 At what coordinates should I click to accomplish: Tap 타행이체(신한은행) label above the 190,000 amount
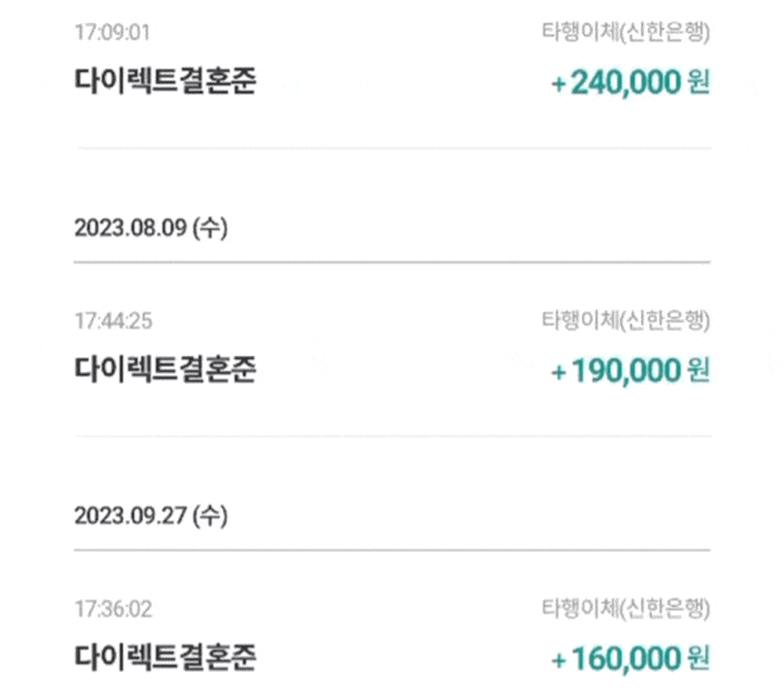pyautogui.click(x=626, y=321)
